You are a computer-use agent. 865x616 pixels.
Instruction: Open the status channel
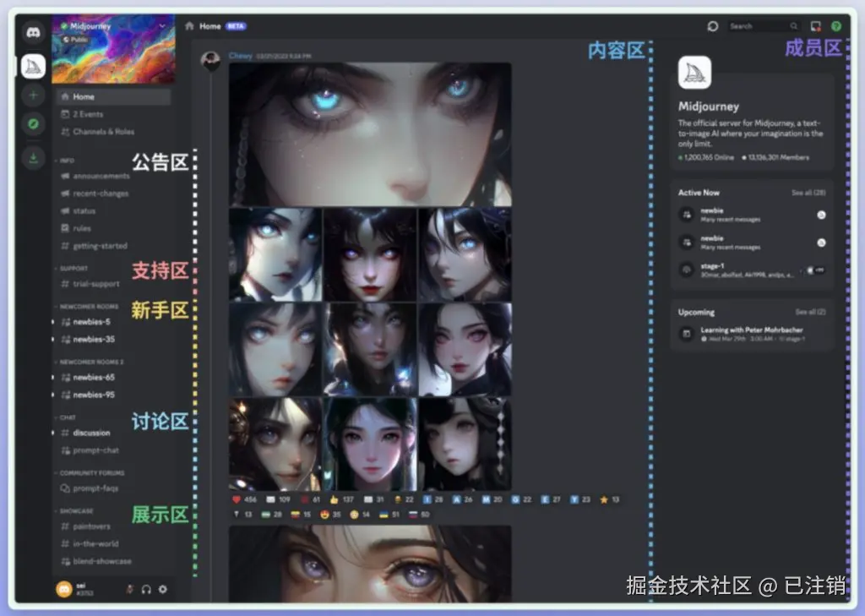(113, 211)
